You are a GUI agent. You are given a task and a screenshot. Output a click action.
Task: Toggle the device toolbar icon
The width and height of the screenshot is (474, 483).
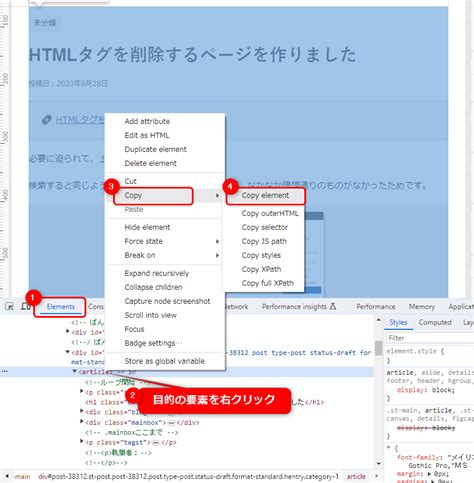tap(25, 306)
